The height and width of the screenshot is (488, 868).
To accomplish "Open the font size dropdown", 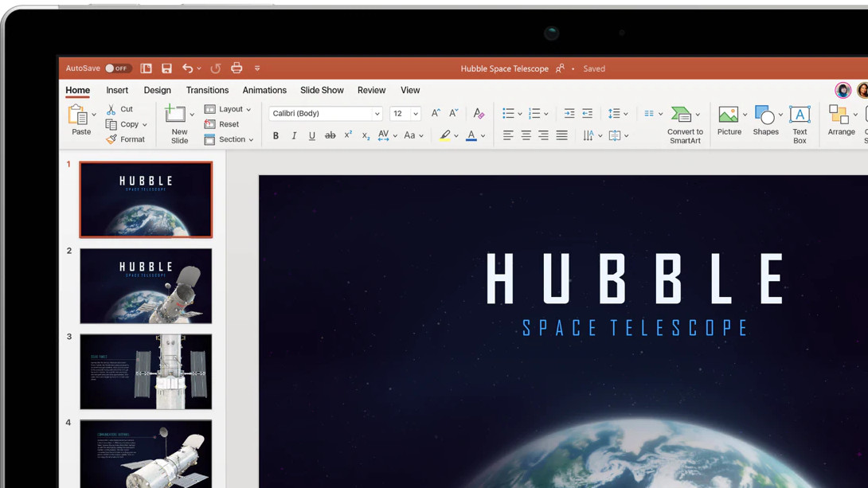I will [x=417, y=113].
